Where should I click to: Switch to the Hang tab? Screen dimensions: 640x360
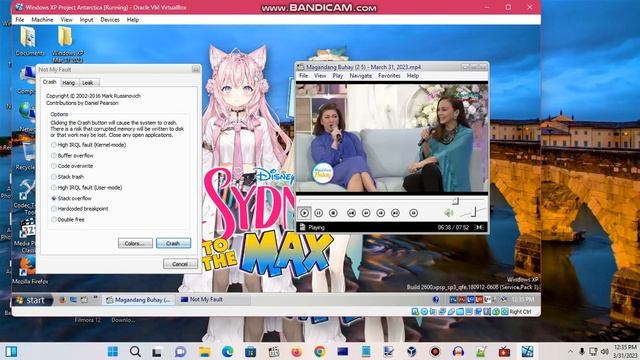(69, 83)
